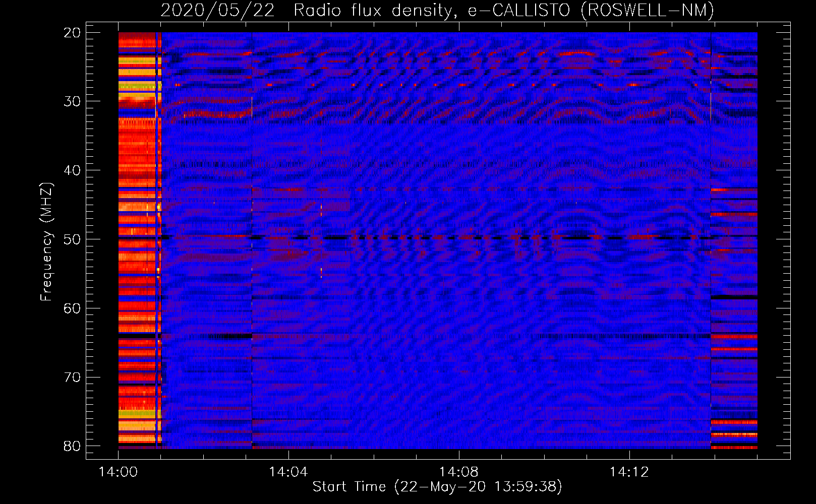
Task: Click the 70 frequency tick label
Action: point(72,377)
